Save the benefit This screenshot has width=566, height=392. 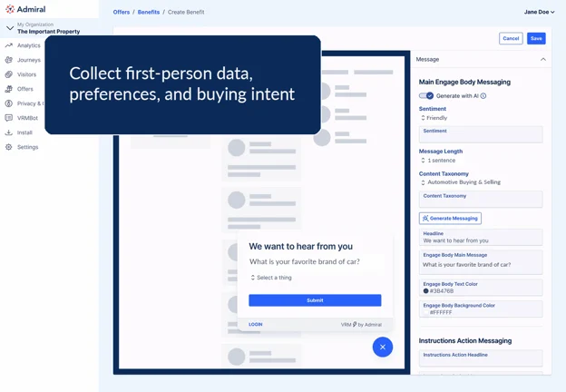click(x=536, y=38)
